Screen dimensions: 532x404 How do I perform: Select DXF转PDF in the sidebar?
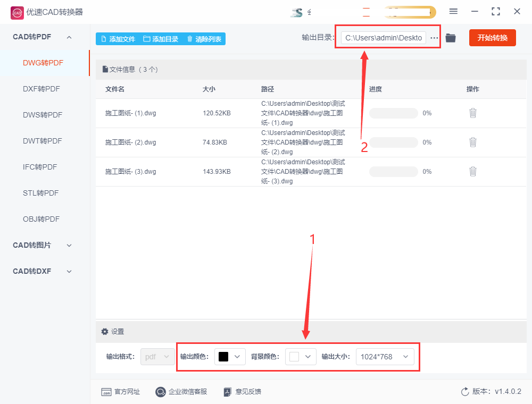point(41,89)
